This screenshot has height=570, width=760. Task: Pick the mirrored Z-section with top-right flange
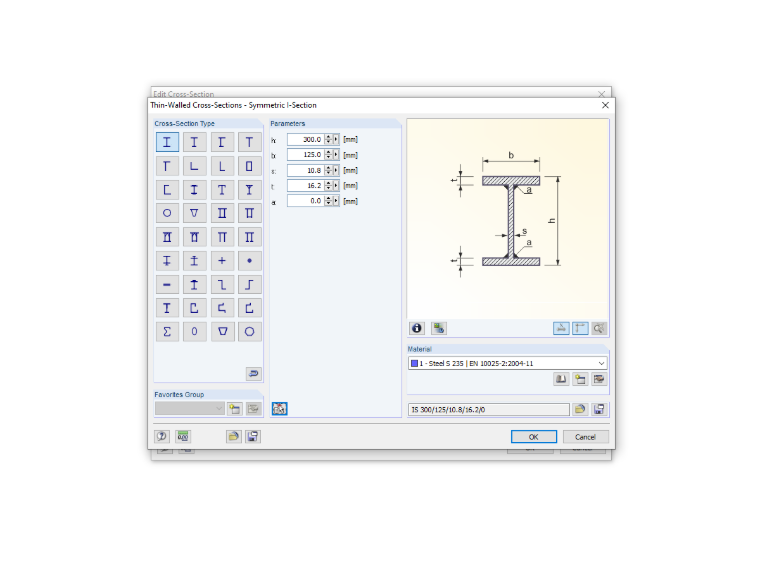point(249,285)
